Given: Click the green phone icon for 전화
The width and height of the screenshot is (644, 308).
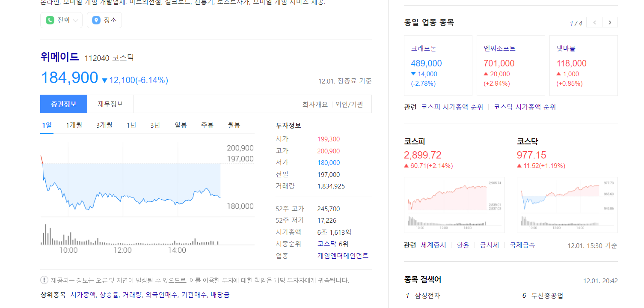Looking at the screenshot, I should point(50,20).
